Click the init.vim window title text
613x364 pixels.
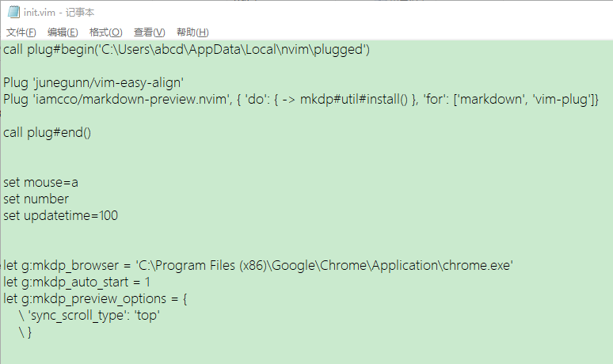[59, 13]
